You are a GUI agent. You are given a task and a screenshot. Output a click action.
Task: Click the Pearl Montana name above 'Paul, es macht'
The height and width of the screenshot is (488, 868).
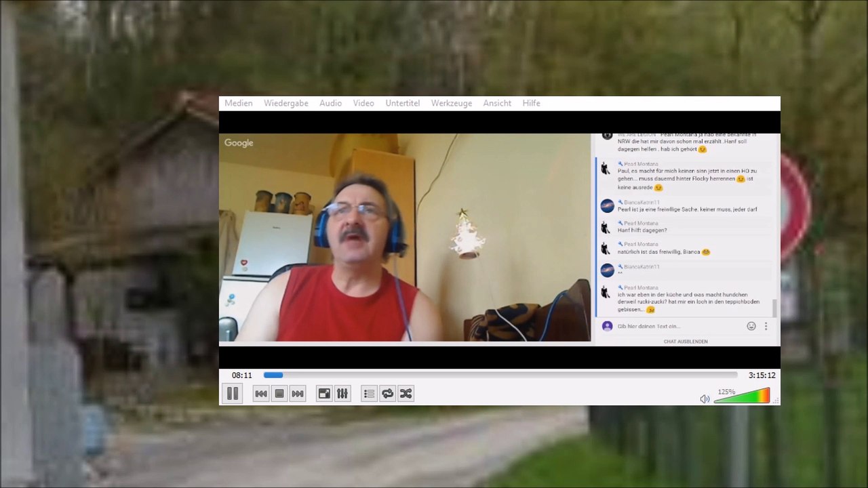(640, 164)
